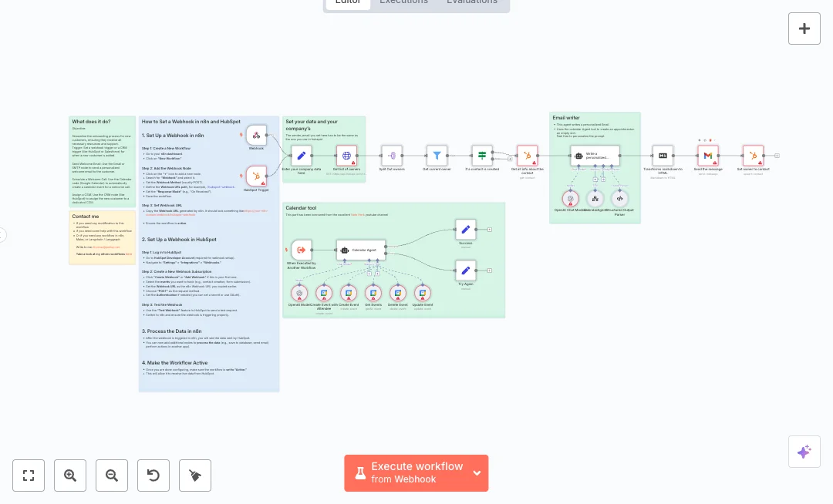Click the zoom to fit canvas icon
The width and height of the screenshot is (833, 504).
(29, 475)
